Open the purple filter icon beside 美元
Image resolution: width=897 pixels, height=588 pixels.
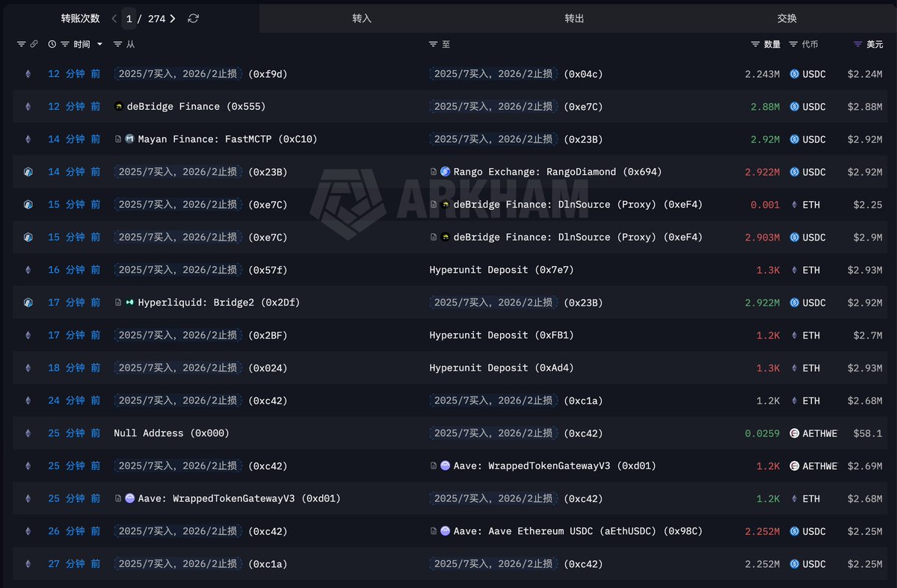(x=858, y=45)
